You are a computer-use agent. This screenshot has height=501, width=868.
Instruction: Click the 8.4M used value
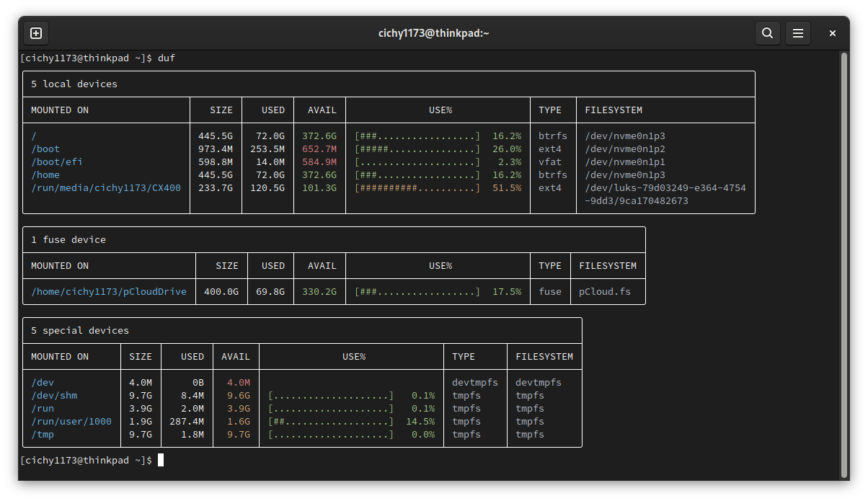pyautogui.click(x=192, y=395)
